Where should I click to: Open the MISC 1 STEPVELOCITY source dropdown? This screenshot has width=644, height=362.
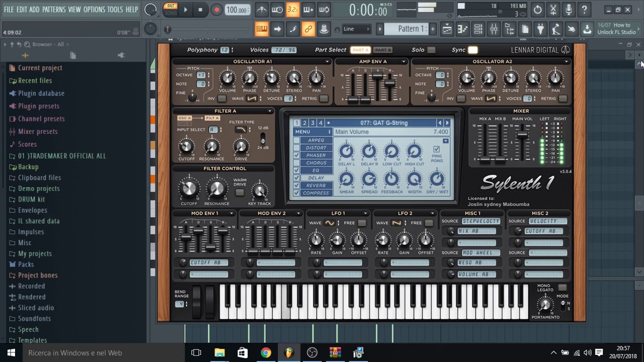(481, 221)
